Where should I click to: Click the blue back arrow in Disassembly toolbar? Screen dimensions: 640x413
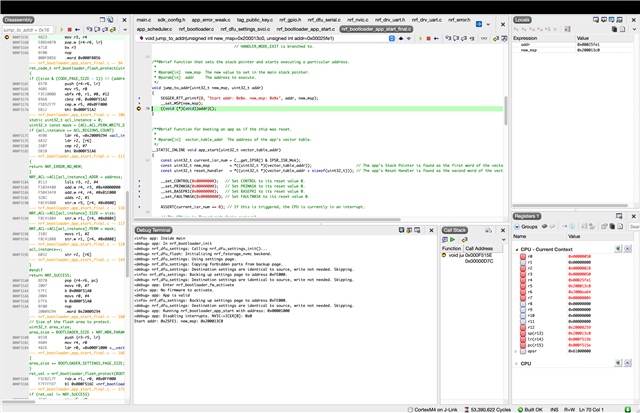[x=77, y=29]
